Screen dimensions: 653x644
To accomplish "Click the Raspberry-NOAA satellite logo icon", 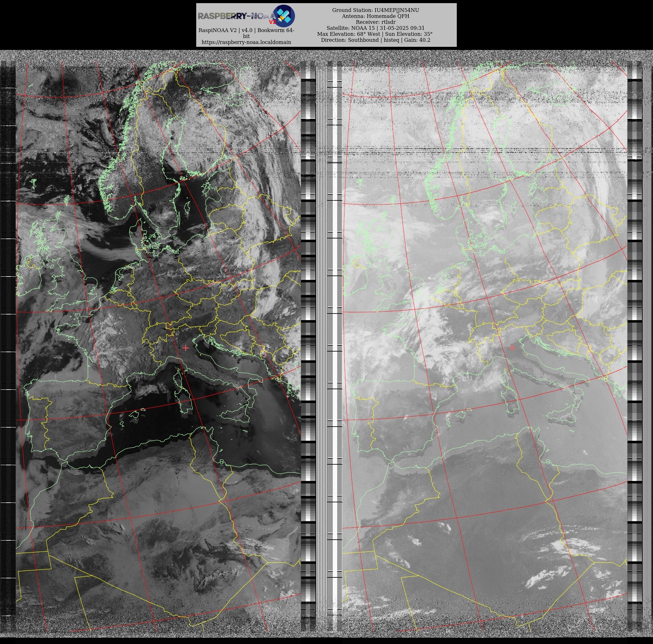I will click(283, 16).
